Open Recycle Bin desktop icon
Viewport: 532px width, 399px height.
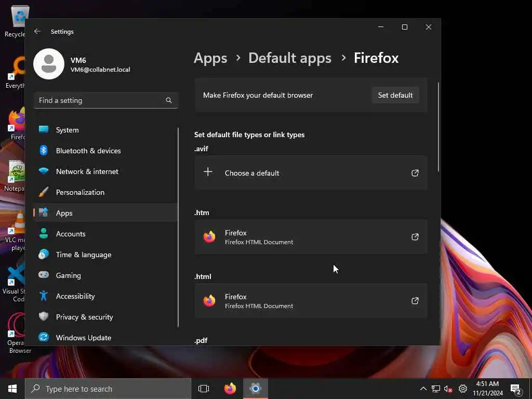(15, 21)
